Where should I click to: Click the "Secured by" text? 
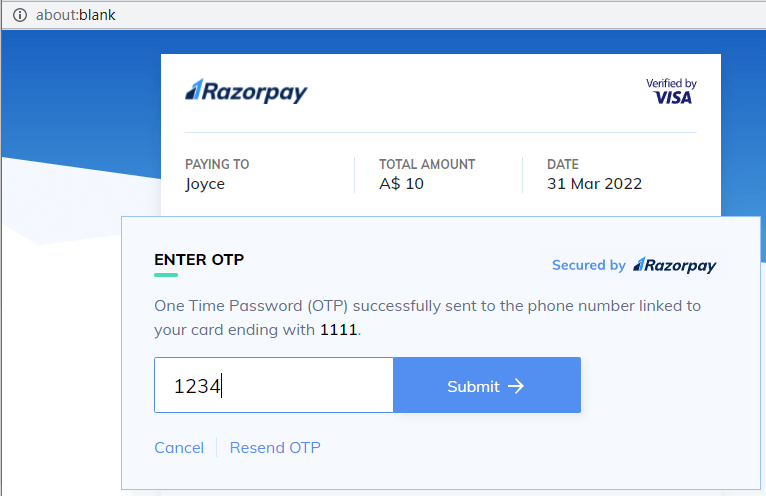tap(588, 265)
